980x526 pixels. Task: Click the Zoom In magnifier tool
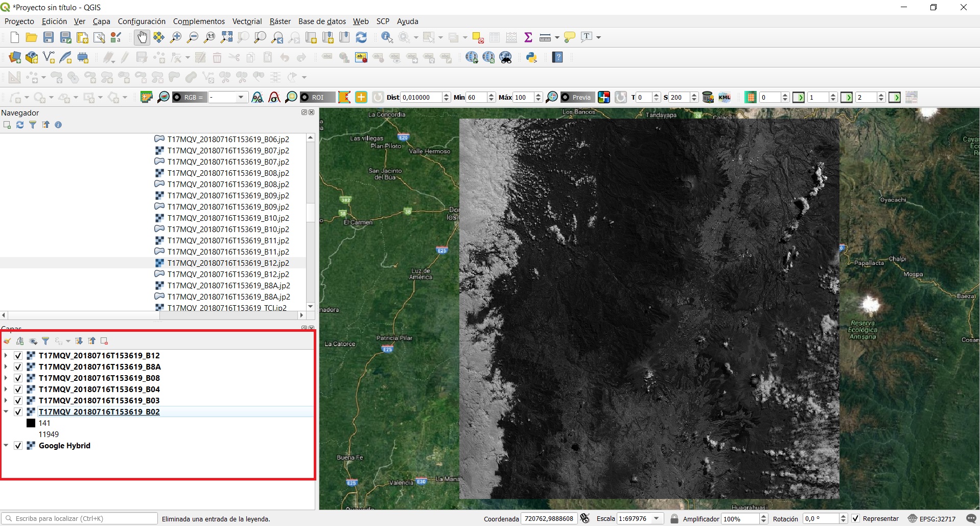point(176,37)
